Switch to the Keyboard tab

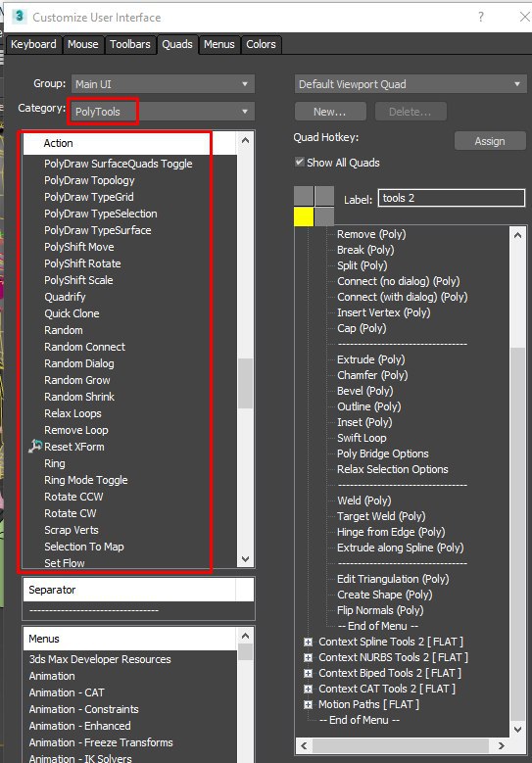33,44
